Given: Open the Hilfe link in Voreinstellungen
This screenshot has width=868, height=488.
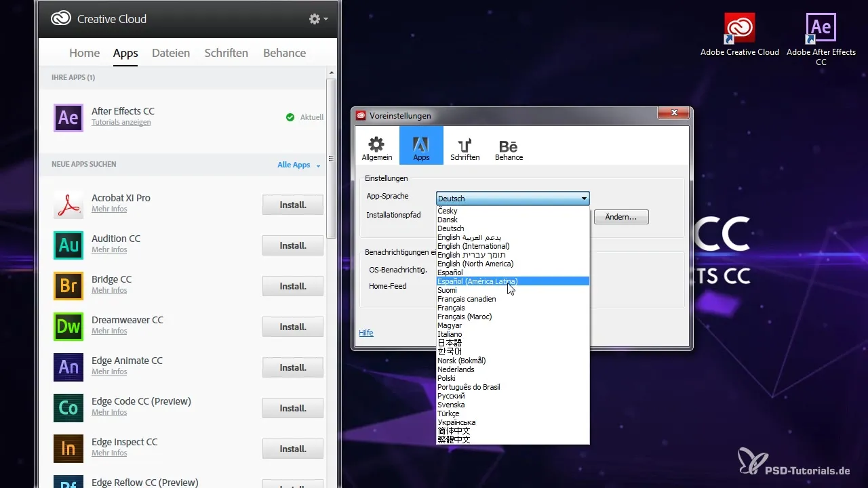Looking at the screenshot, I should pos(366,333).
